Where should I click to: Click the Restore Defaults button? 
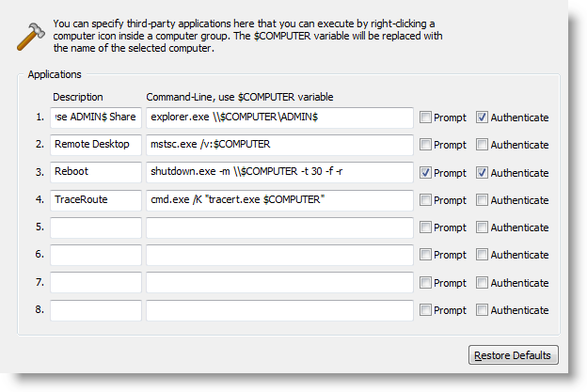pyautogui.click(x=514, y=355)
